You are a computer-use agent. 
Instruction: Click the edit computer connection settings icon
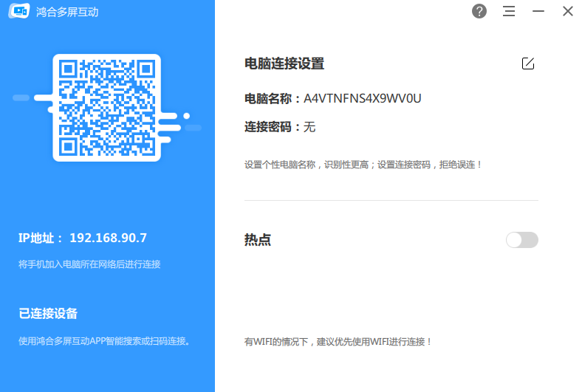pyautogui.click(x=528, y=63)
